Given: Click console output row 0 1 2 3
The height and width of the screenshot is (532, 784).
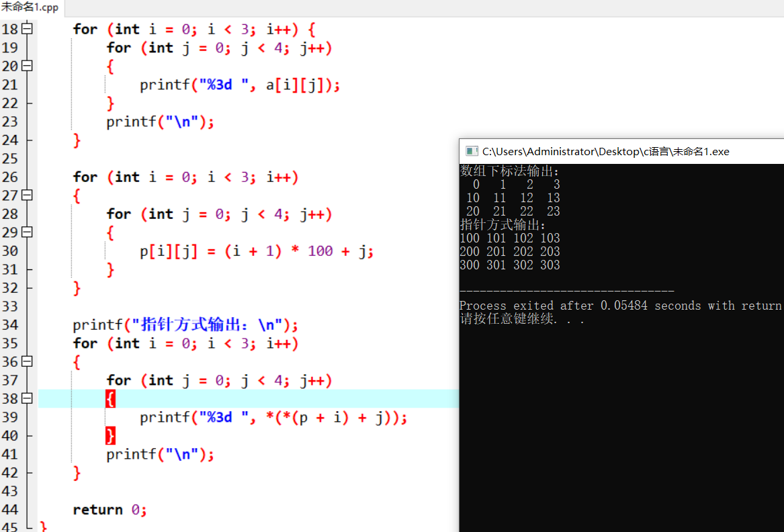Looking at the screenshot, I should [516, 185].
